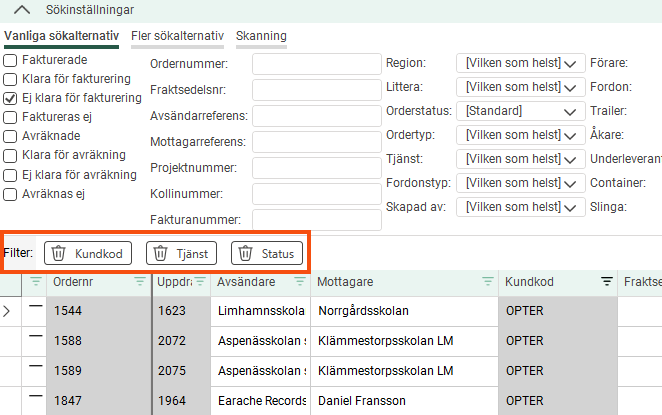The image size is (662, 415).
Task: Click the Ordernummer input field
Action: coord(316,64)
